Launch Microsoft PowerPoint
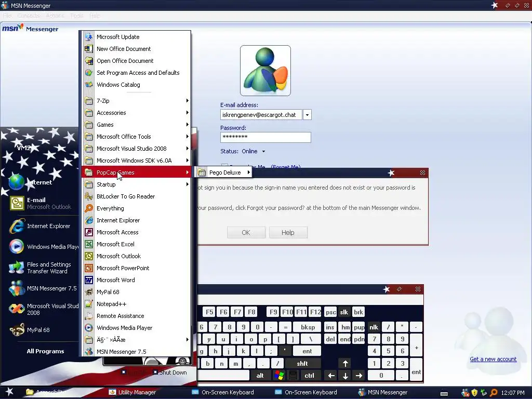The width and height of the screenshot is (532, 399). (x=136, y=268)
